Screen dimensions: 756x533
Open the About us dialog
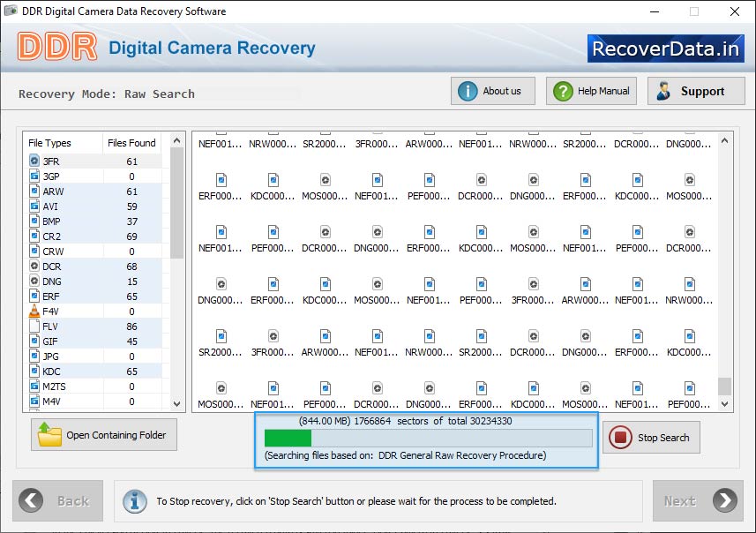[493, 91]
